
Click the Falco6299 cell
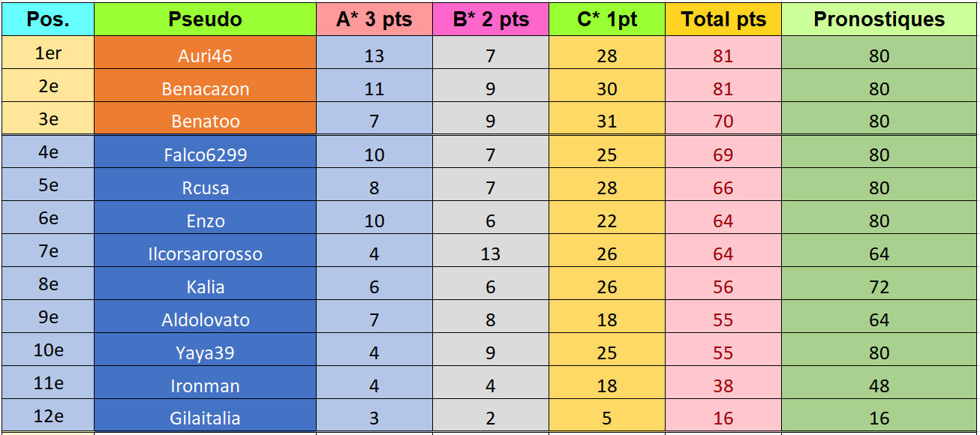(205, 154)
